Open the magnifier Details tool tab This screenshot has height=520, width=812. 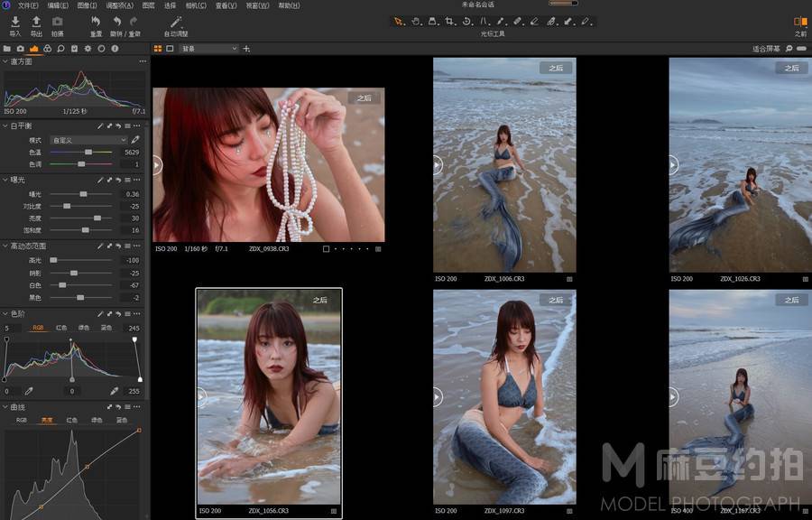tap(60, 49)
